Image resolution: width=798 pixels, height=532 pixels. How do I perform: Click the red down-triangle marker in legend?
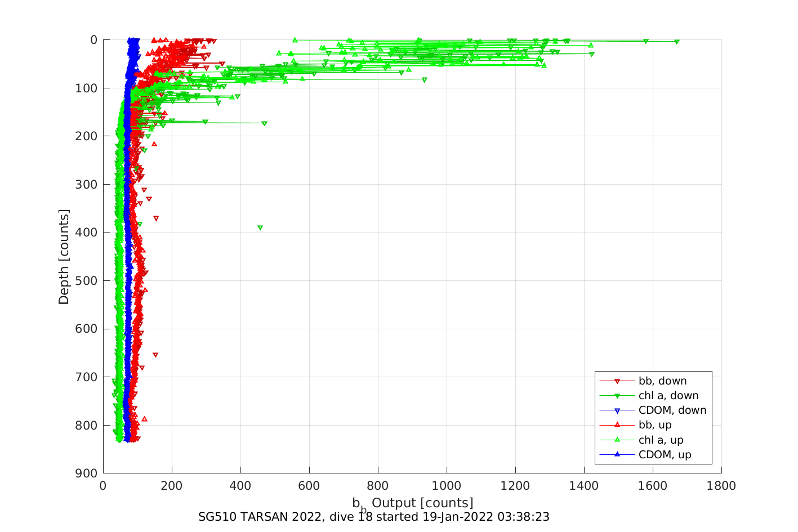click(x=617, y=382)
